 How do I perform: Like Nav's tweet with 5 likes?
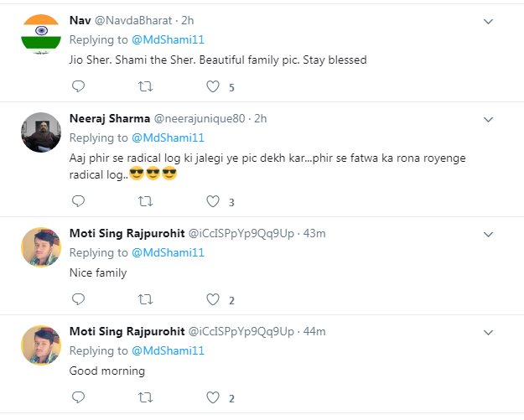pyautogui.click(x=213, y=86)
